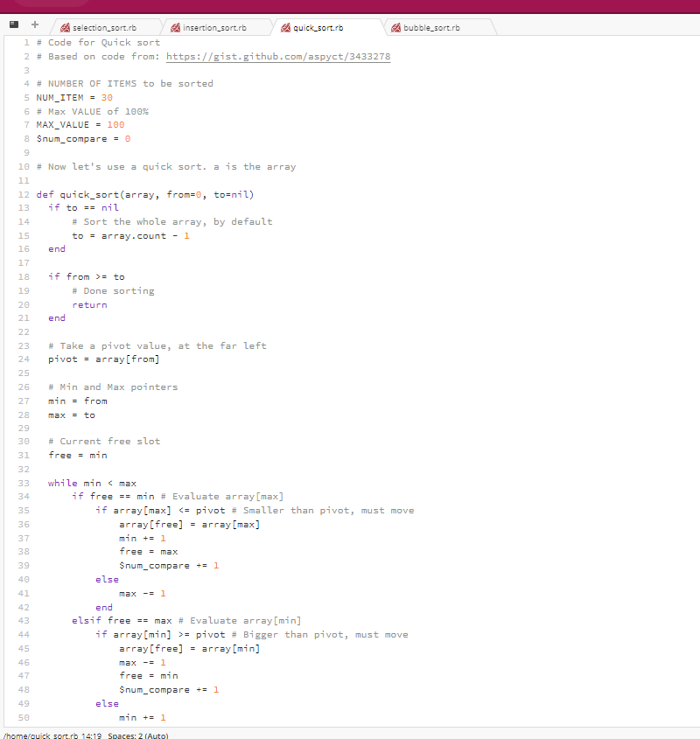Select the quick_sort.rb tab

[x=318, y=28]
